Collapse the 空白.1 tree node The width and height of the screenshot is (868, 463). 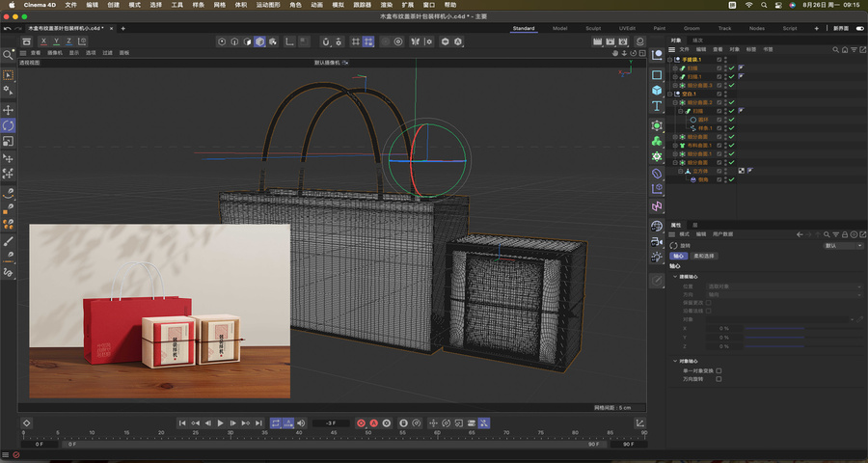pyautogui.click(x=670, y=95)
